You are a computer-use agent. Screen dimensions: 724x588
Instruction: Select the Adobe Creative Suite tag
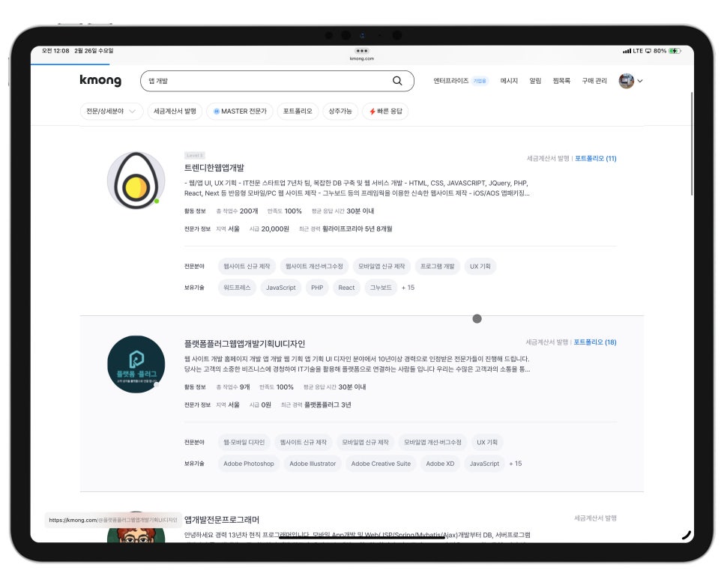click(381, 464)
